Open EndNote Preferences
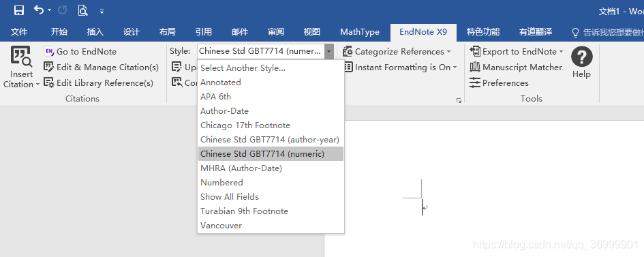This screenshot has height=257, width=644. click(x=499, y=83)
